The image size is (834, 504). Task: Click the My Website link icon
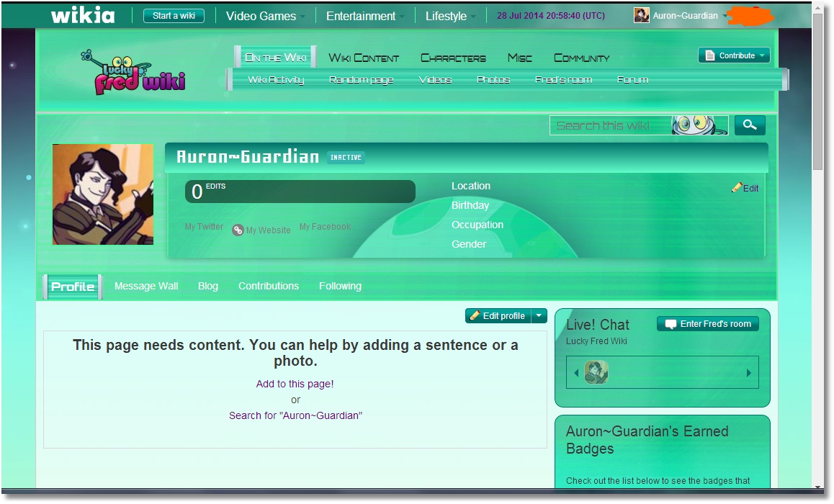point(238,230)
